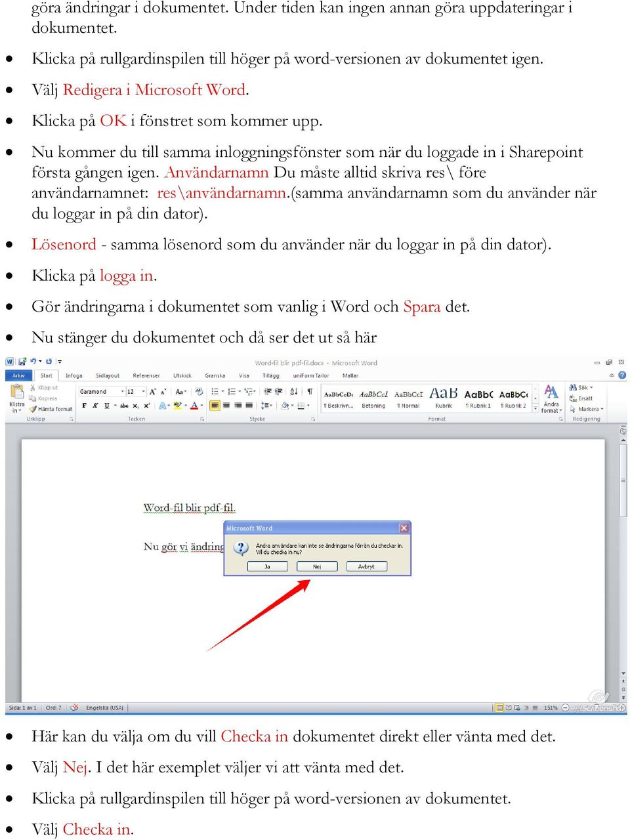The height and width of the screenshot is (840, 630).
Task: Click the Save icon in quick access toolbar
Action: coord(22,362)
